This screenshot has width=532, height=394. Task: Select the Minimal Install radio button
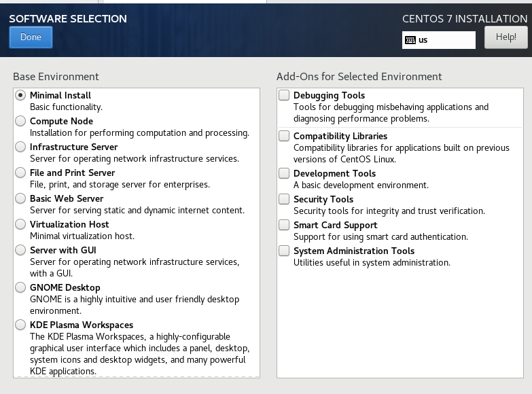tap(20, 96)
